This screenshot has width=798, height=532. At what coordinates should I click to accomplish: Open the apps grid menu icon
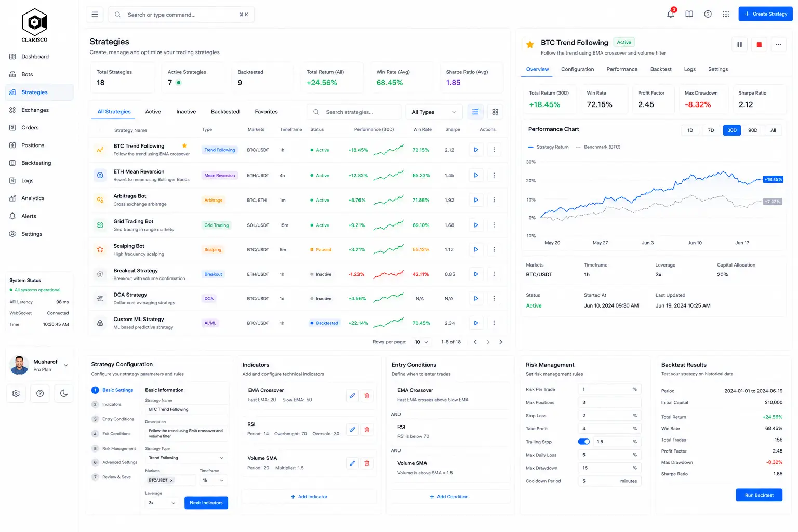(x=726, y=14)
